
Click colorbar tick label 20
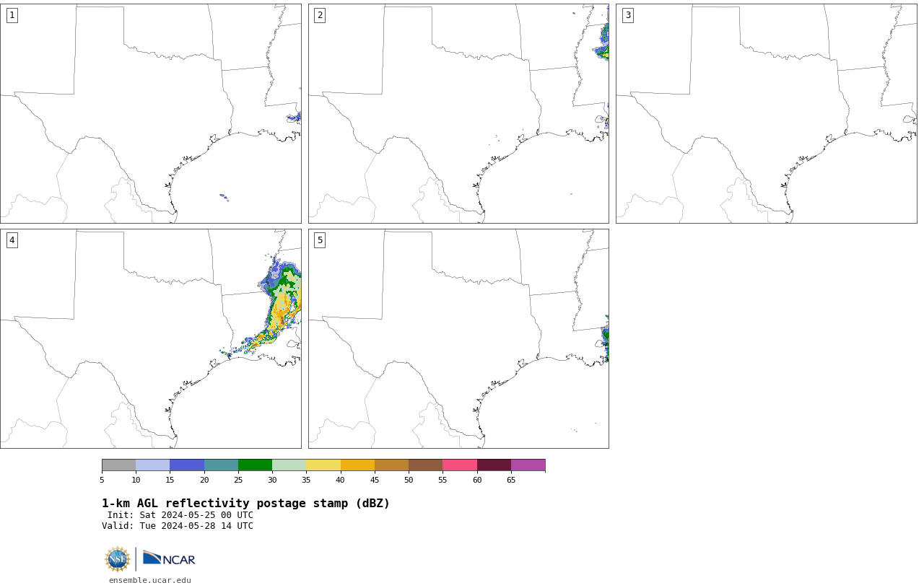(x=204, y=480)
